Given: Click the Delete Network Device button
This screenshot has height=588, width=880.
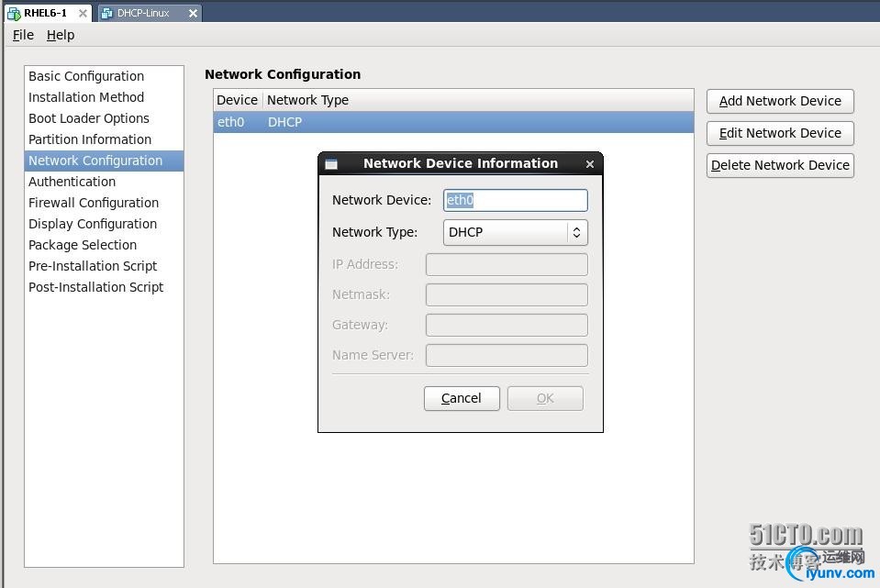Looking at the screenshot, I should tap(780, 165).
